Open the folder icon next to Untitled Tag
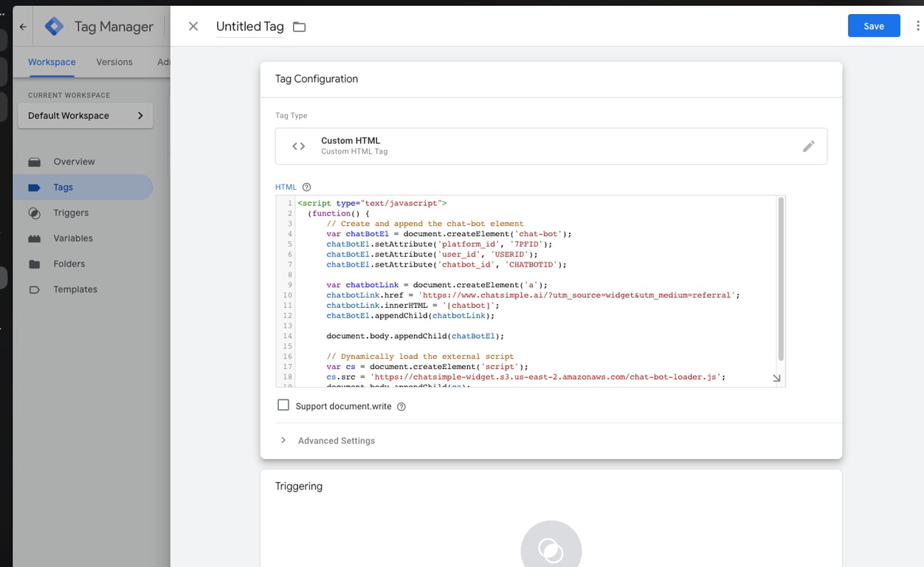 299,27
